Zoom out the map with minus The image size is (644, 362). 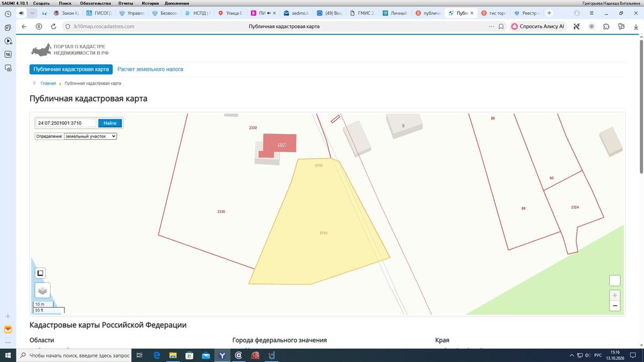point(615,306)
